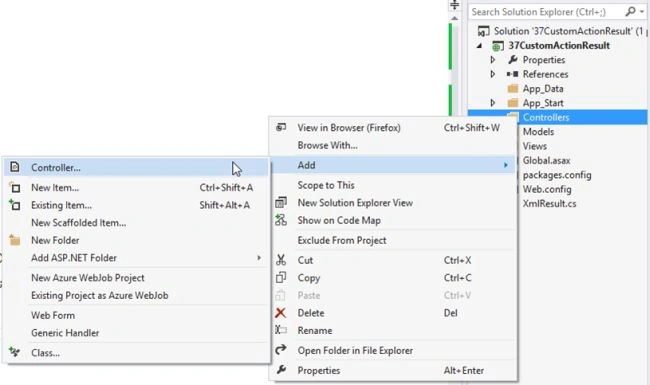
Task: Select Browse With... menu entry
Action: (393, 145)
